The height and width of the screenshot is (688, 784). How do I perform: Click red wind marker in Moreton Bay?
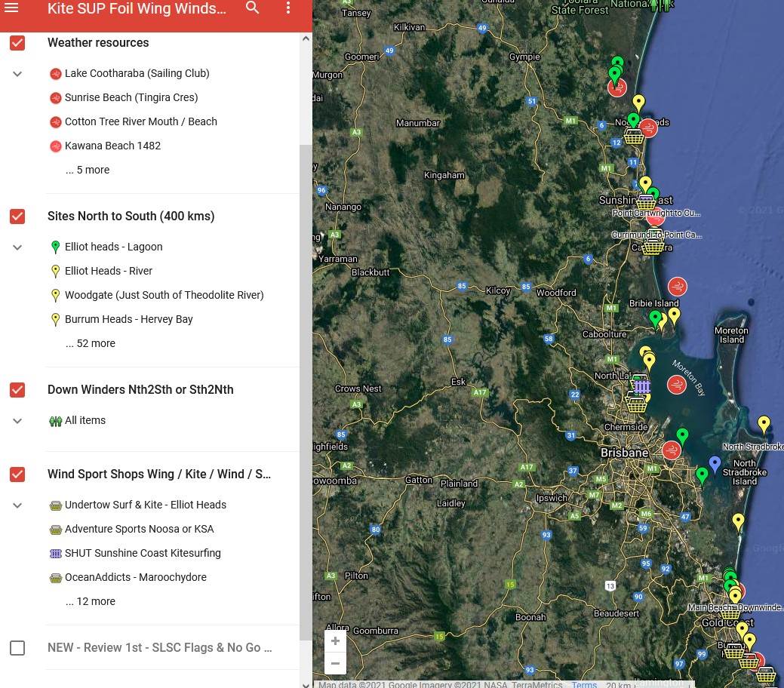(x=677, y=385)
